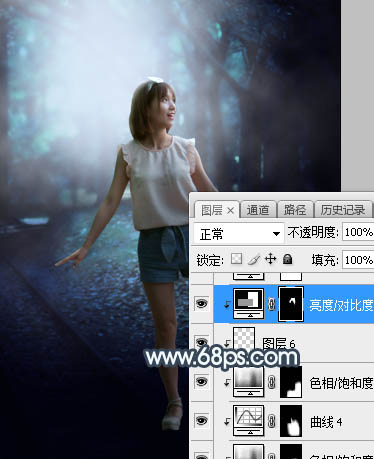Select the 曲线 4 curves thumbnail
Viewport: 374px width, 459px height.
pos(248,421)
